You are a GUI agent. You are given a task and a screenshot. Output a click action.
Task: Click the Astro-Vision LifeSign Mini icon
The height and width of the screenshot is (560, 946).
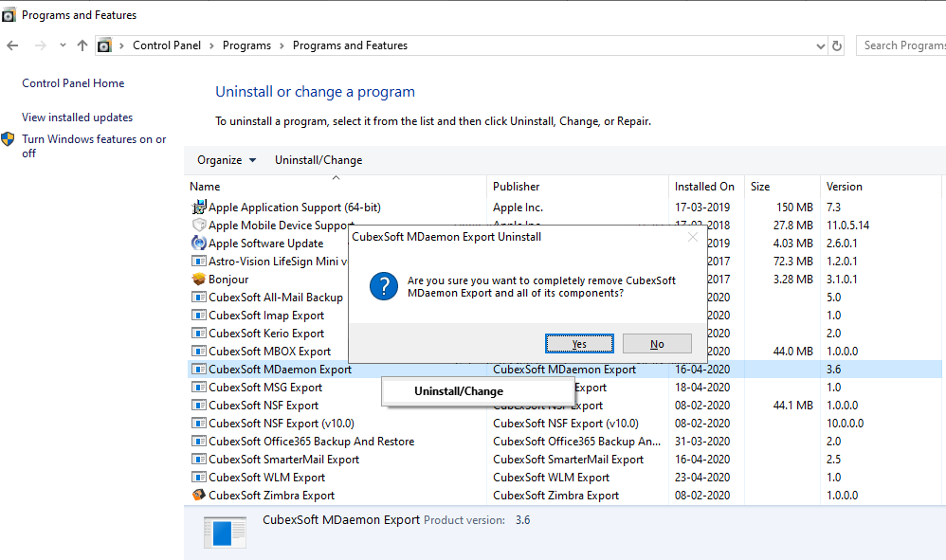pyautogui.click(x=198, y=261)
